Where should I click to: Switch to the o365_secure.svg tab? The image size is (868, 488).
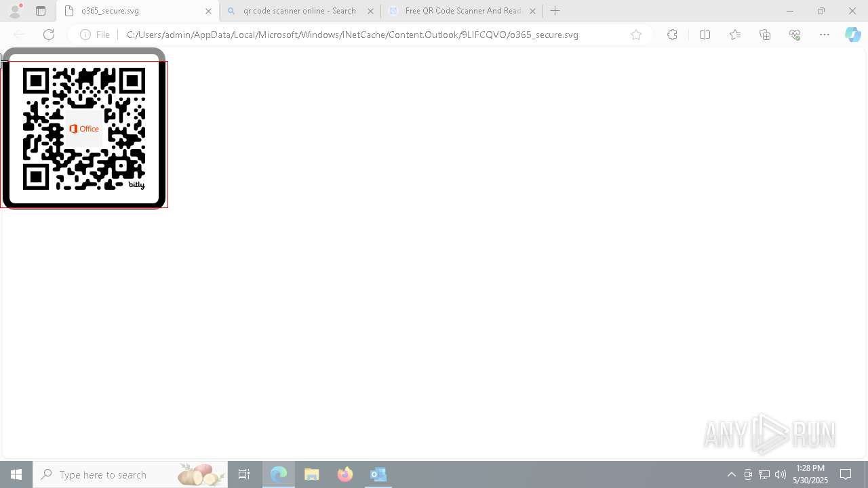[x=138, y=11]
